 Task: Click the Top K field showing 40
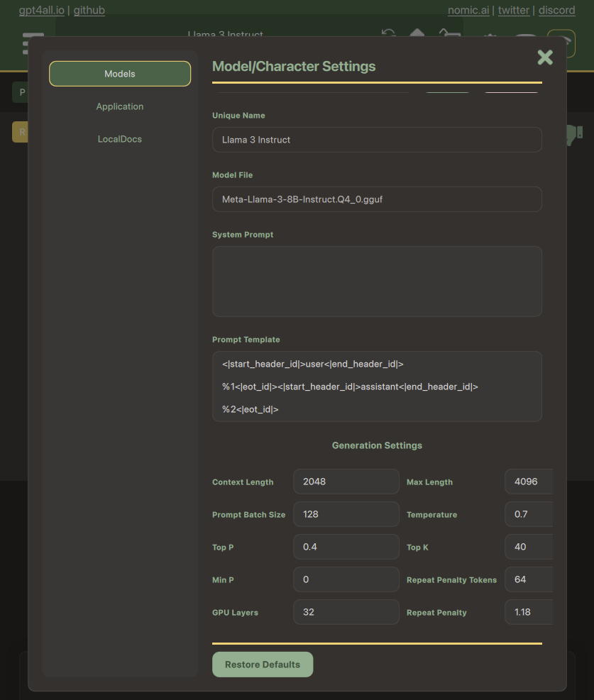point(529,546)
